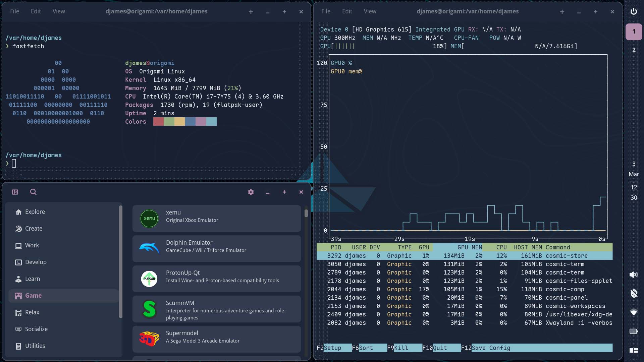This screenshot has height=362, width=644.
Task: Click the power button on the side panel
Action: pyautogui.click(x=634, y=11)
